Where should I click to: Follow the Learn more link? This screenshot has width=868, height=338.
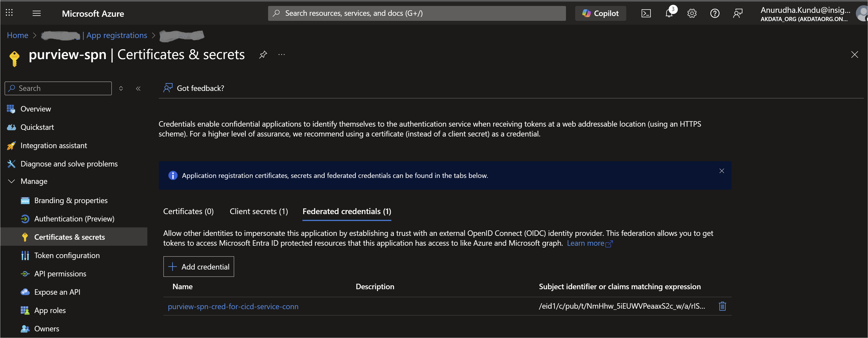[589, 243]
